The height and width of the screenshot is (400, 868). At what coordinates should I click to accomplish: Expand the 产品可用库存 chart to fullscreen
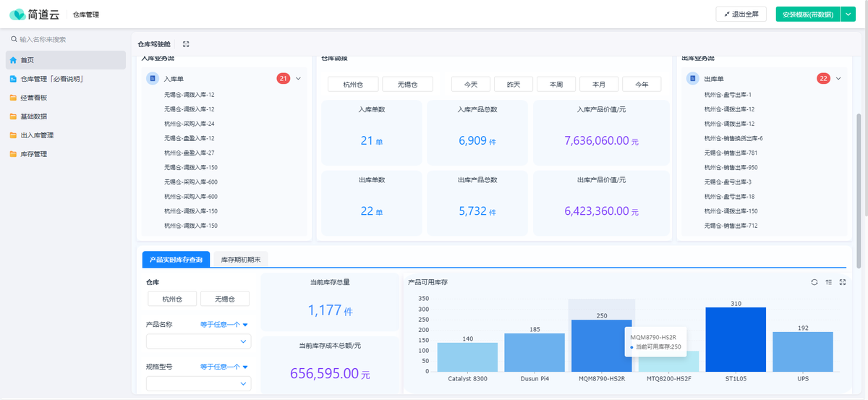point(843,282)
